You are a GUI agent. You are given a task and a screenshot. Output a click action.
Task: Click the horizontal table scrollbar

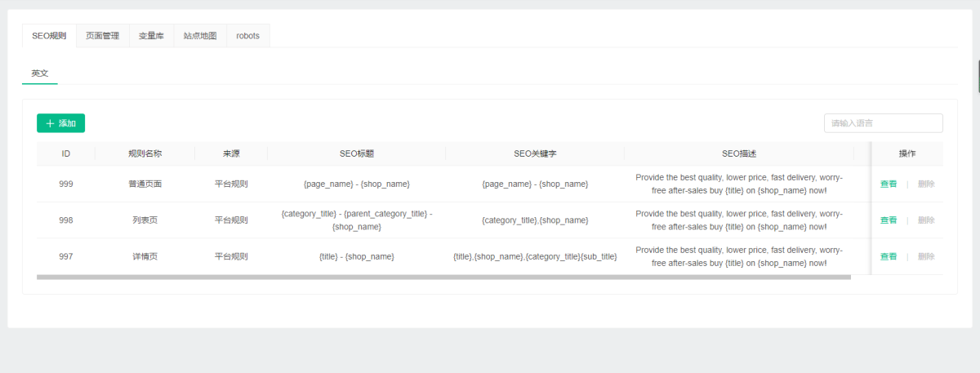point(443,278)
